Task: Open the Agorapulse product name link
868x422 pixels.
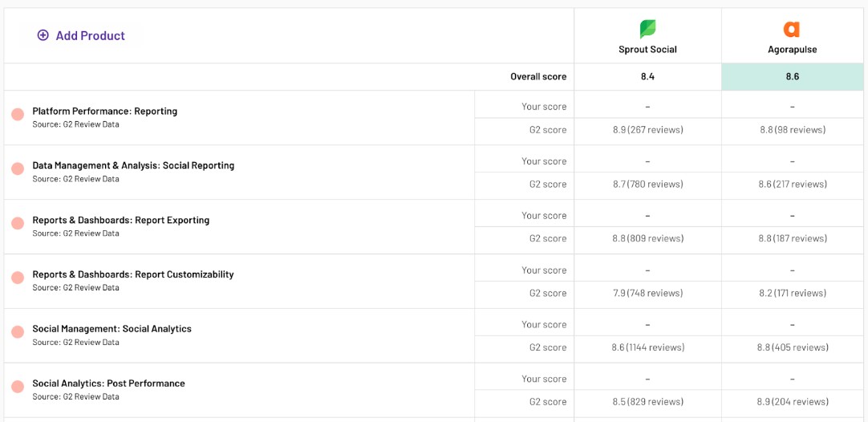Action: coord(792,50)
